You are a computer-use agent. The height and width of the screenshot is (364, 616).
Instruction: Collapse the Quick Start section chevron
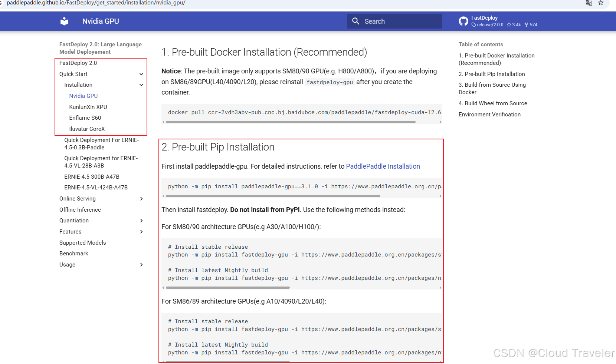141,74
